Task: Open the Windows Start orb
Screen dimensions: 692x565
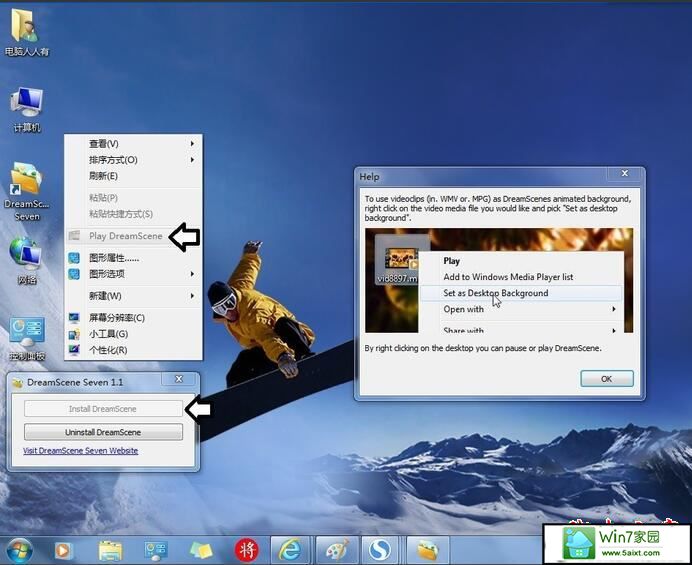Action: 18,550
